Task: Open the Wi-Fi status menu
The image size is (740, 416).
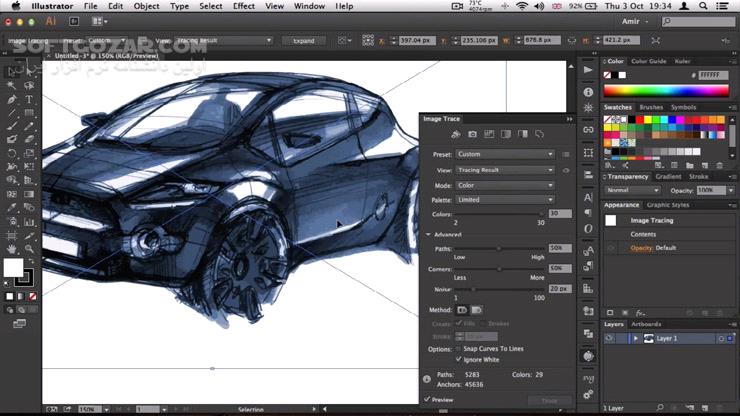Action: [522, 6]
